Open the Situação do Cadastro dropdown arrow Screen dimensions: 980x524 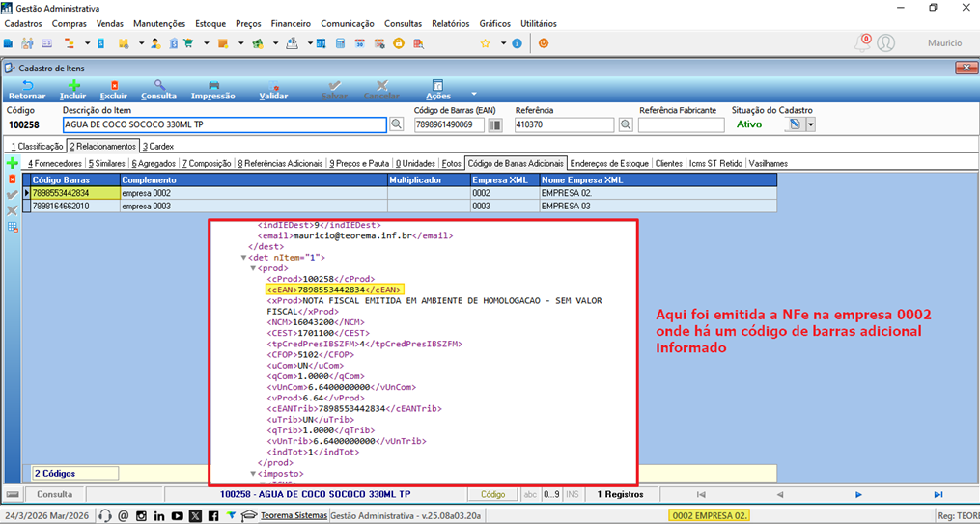[810, 124]
